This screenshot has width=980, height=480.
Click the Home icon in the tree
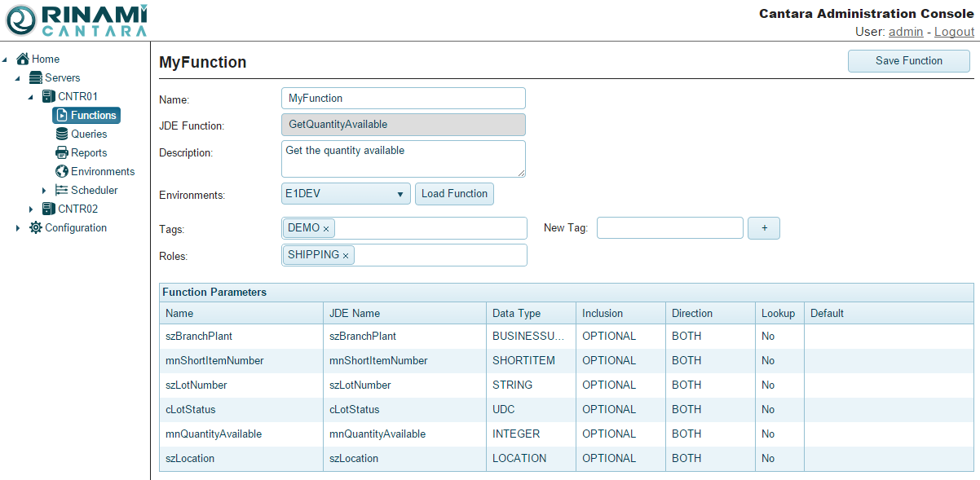[x=23, y=59]
